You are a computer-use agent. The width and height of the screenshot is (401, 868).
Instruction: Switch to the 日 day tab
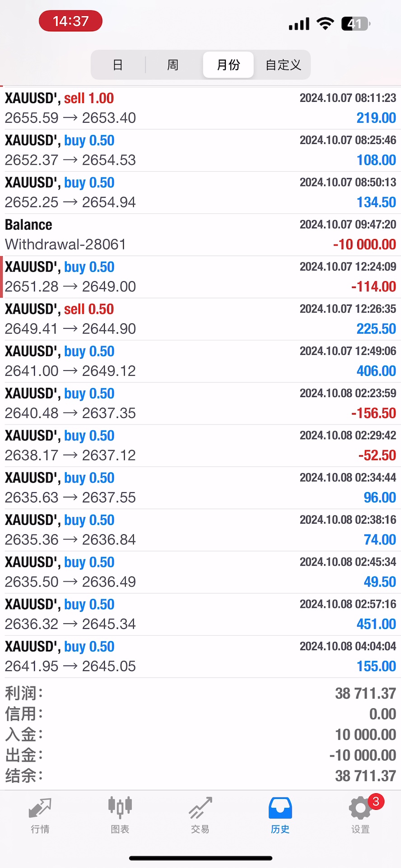118,65
